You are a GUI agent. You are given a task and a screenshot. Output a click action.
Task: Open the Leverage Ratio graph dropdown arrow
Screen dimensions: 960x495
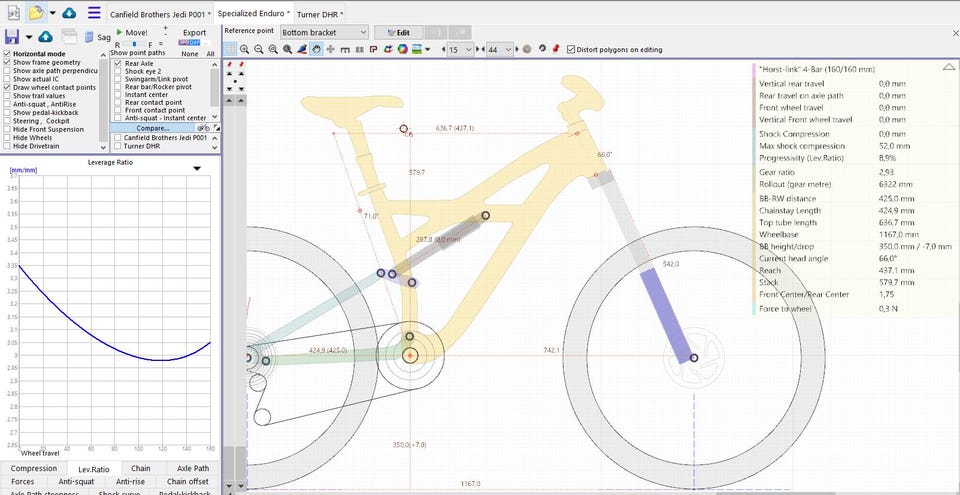197,169
